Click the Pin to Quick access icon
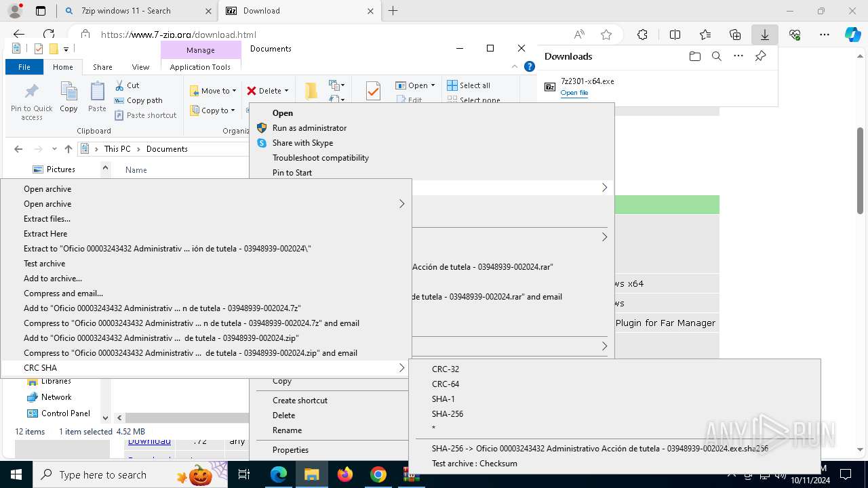 pos(31,102)
